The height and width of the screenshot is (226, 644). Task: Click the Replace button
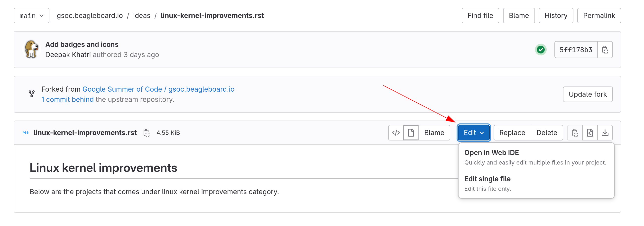click(512, 133)
